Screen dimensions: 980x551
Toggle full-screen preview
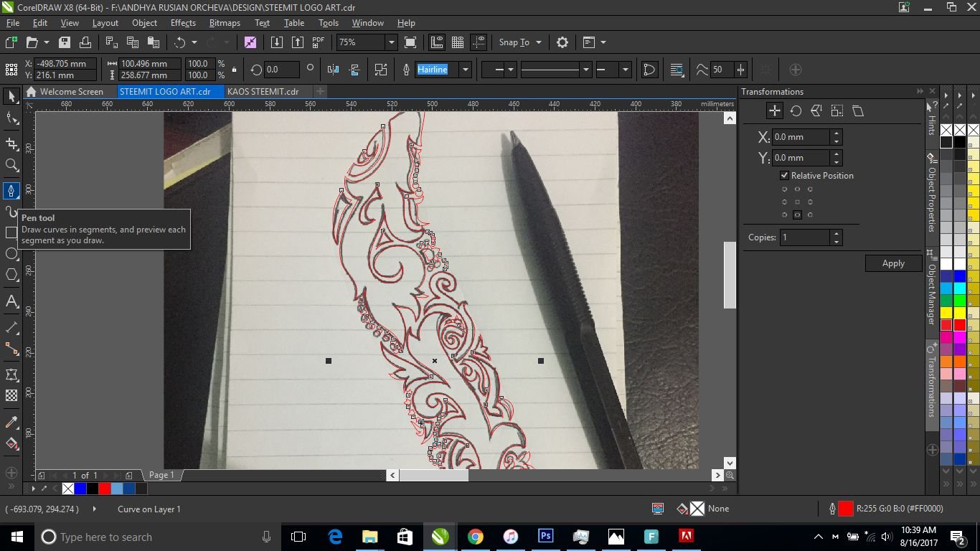pos(410,42)
